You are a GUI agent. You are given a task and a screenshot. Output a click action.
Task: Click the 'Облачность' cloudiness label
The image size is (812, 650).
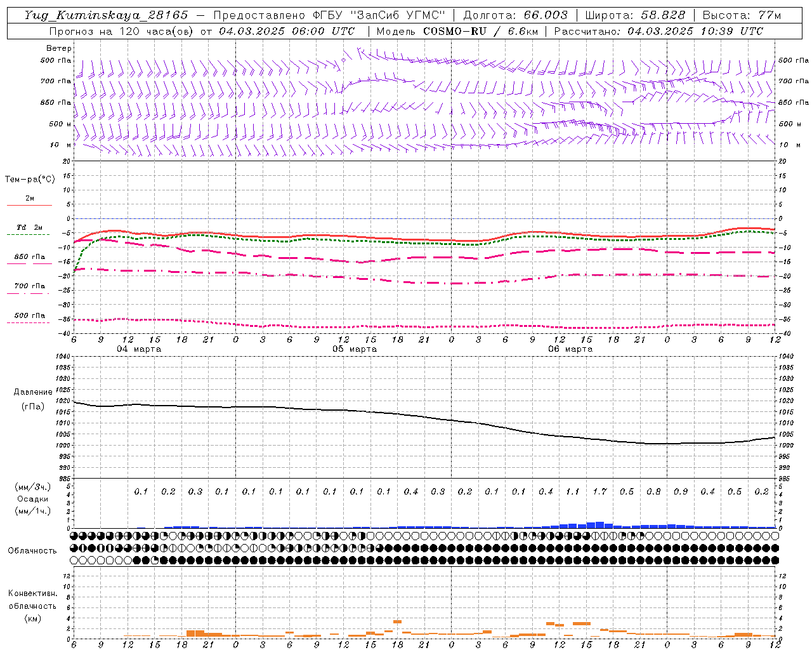tap(32, 550)
